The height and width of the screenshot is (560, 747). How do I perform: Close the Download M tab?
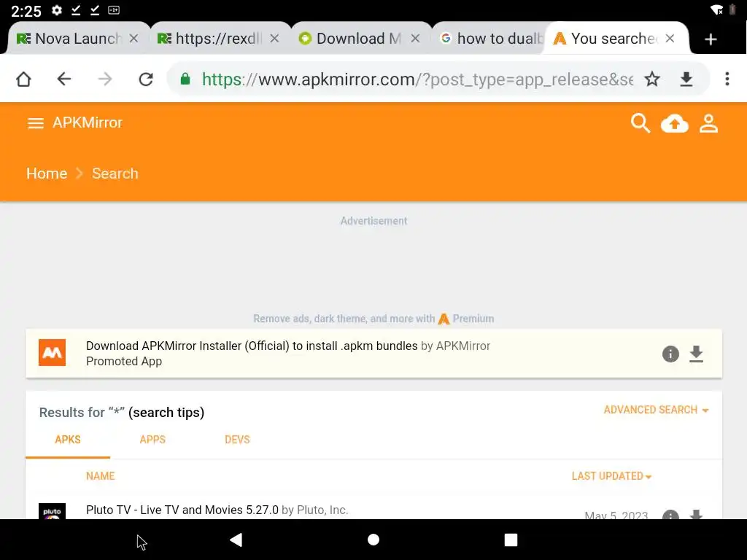[415, 39]
